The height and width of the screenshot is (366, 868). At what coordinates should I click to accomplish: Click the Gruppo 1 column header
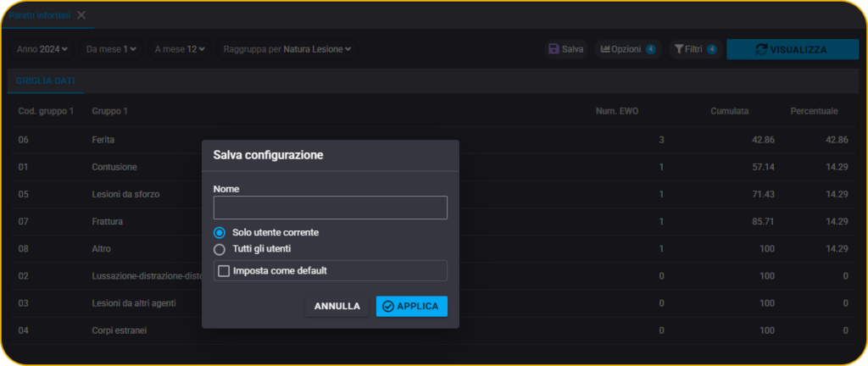point(109,111)
